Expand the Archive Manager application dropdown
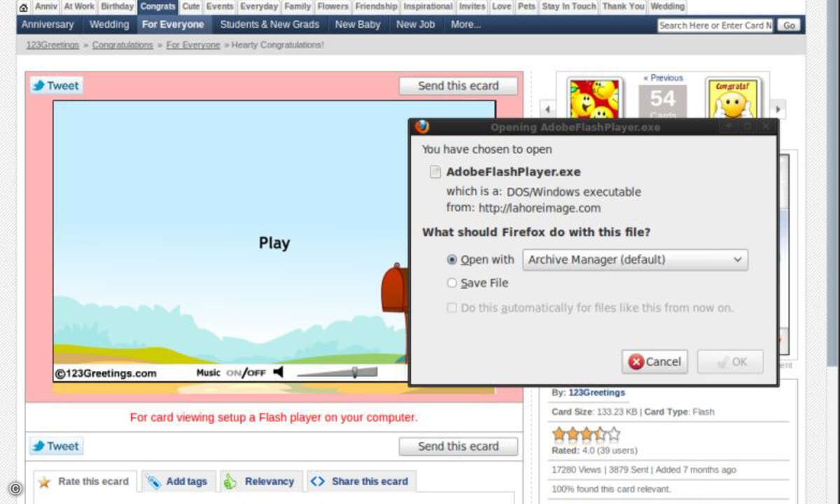The height and width of the screenshot is (504, 840). [635, 260]
